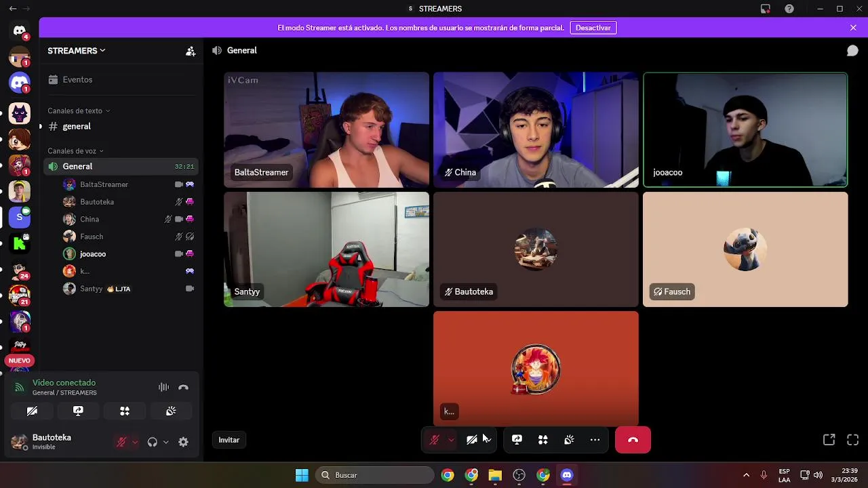Disconnect using phone icon beside Video conectado

183,388
